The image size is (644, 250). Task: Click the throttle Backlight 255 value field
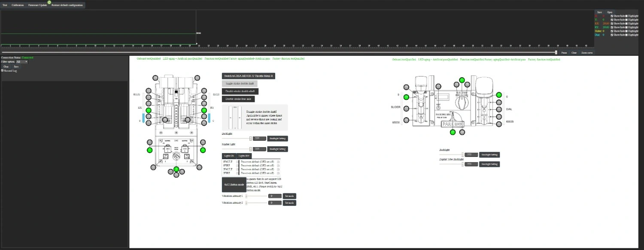259,139
